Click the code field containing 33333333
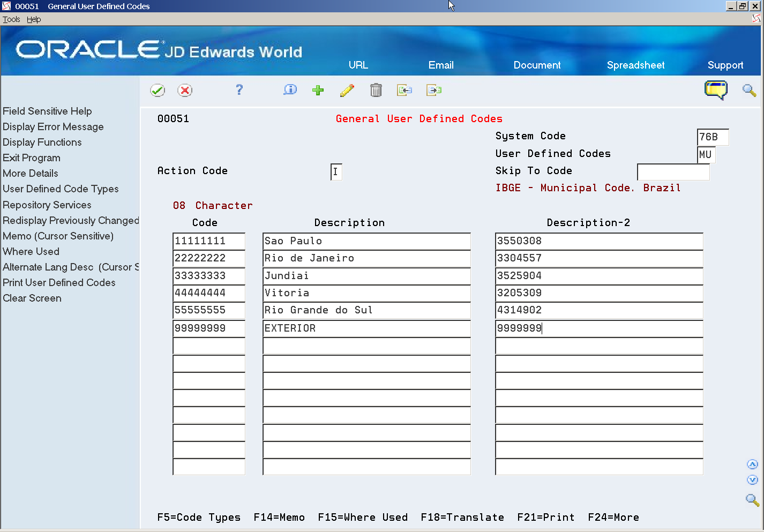Image resolution: width=764 pixels, height=532 pixels. 209,276
